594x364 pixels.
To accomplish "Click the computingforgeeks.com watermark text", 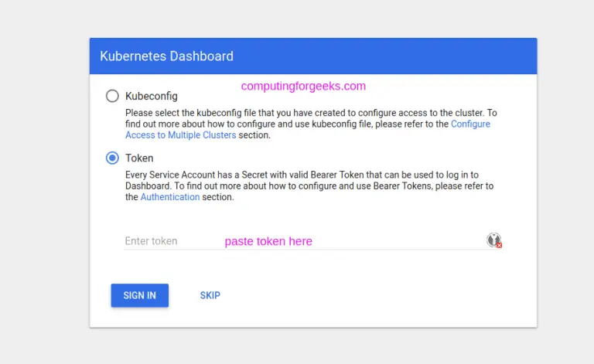I will tap(303, 87).
